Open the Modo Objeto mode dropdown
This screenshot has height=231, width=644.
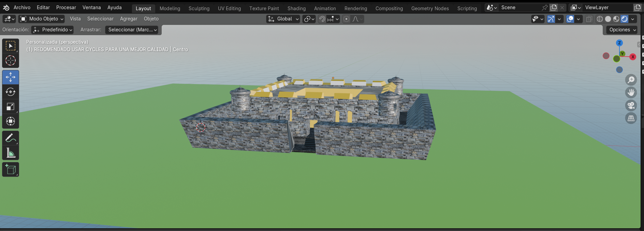tap(42, 19)
